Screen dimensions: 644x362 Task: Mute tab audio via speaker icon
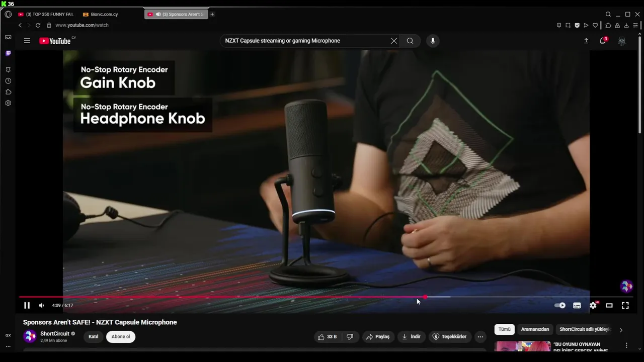pos(158,14)
